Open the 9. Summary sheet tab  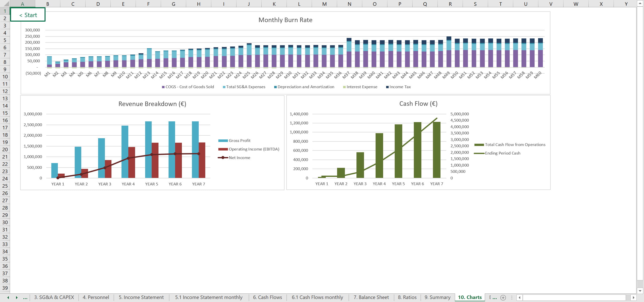click(x=437, y=297)
